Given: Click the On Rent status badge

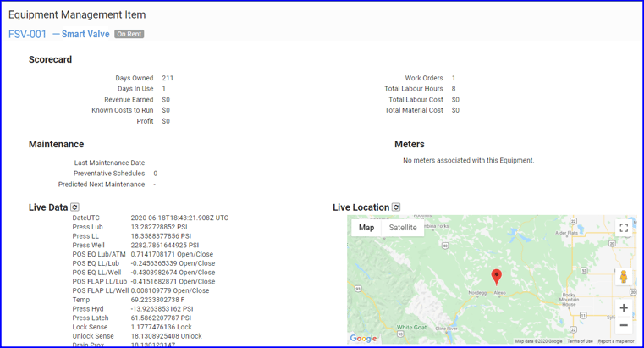Looking at the screenshot, I should click(x=129, y=34).
